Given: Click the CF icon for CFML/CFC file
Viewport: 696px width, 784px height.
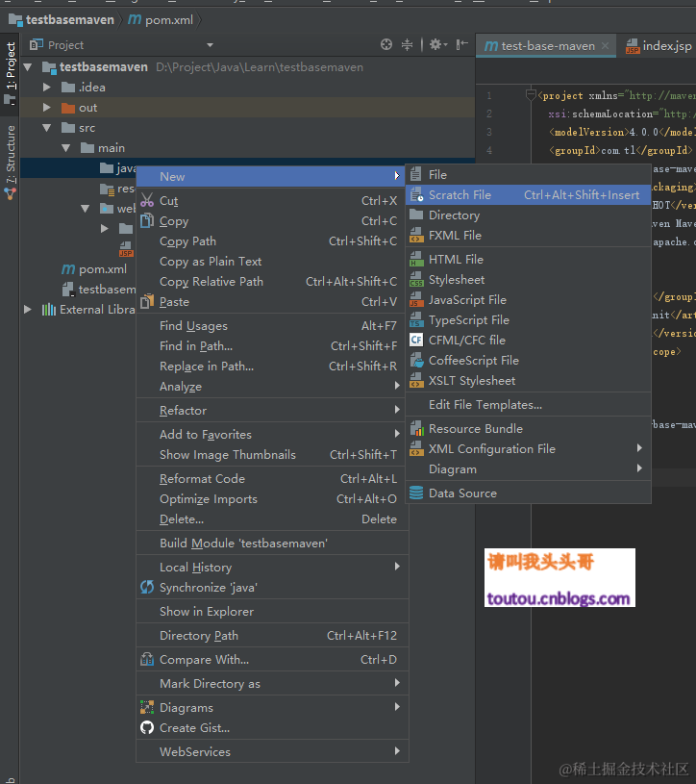Looking at the screenshot, I should [416, 340].
